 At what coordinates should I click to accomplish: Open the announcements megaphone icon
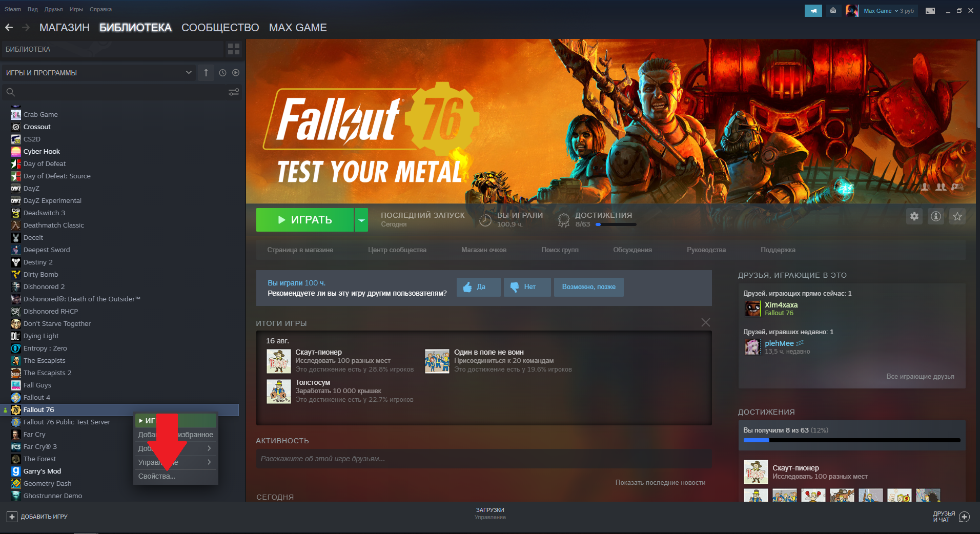[813, 11]
